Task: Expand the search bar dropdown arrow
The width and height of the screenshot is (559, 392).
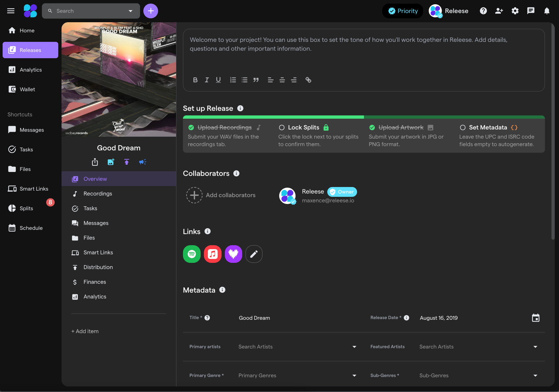Action: click(131, 11)
